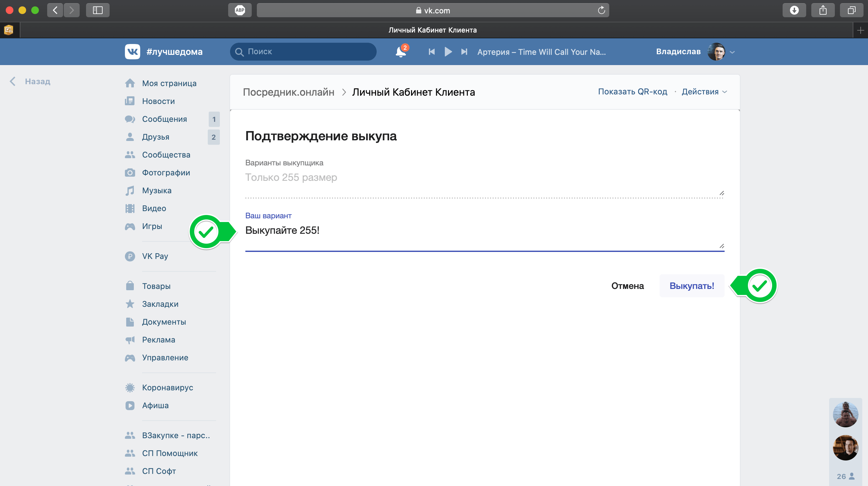Open the profile menu arrow next to Владислав
Image resolution: width=868 pixels, height=486 pixels.
[732, 52]
